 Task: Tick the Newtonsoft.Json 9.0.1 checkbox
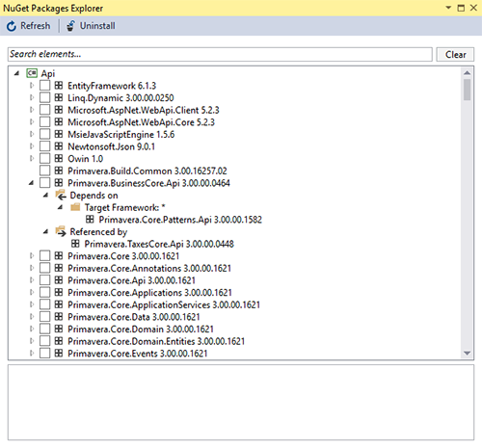(45, 146)
